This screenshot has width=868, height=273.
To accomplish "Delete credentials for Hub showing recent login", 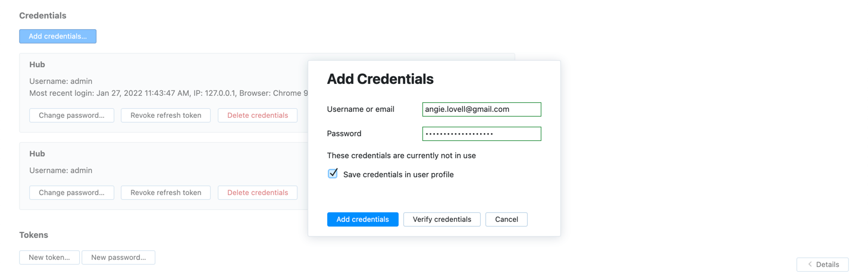I will (x=258, y=115).
